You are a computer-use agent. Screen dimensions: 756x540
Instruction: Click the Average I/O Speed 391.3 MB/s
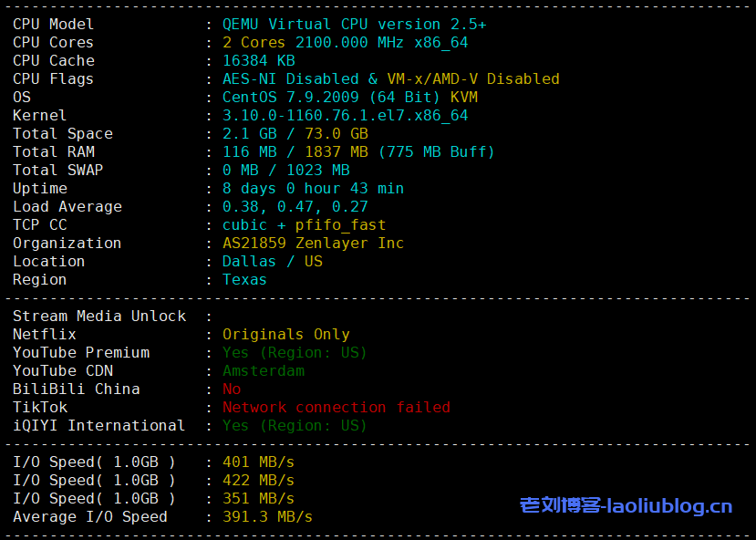[x=267, y=516]
